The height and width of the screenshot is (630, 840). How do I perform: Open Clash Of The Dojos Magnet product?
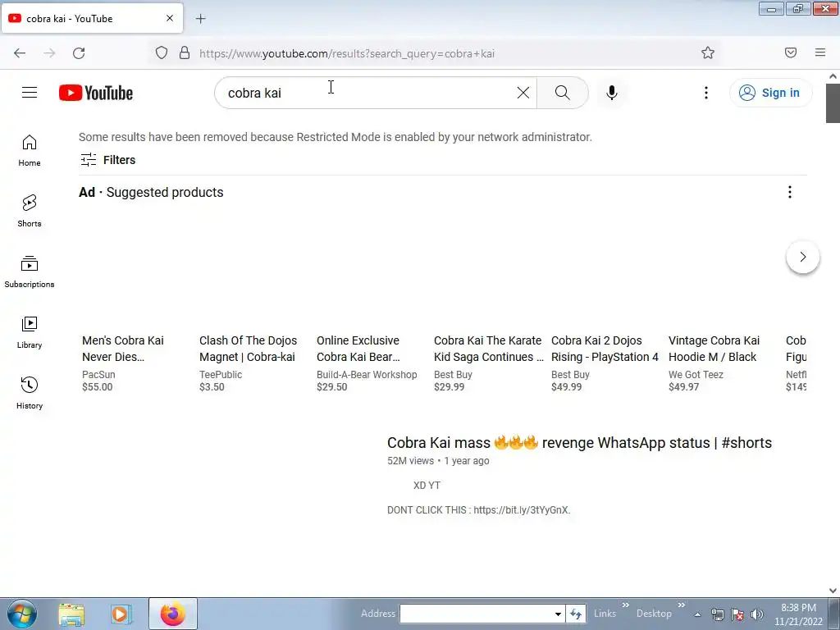coord(248,349)
